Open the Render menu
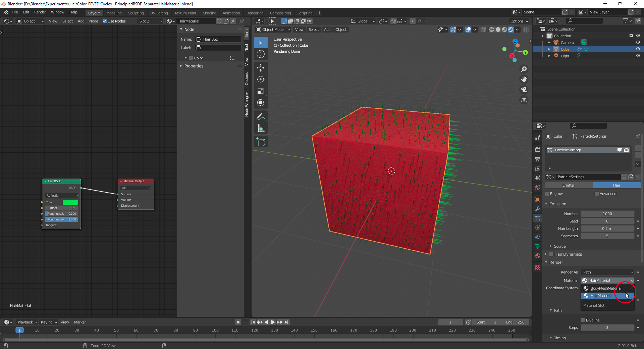 (x=40, y=12)
